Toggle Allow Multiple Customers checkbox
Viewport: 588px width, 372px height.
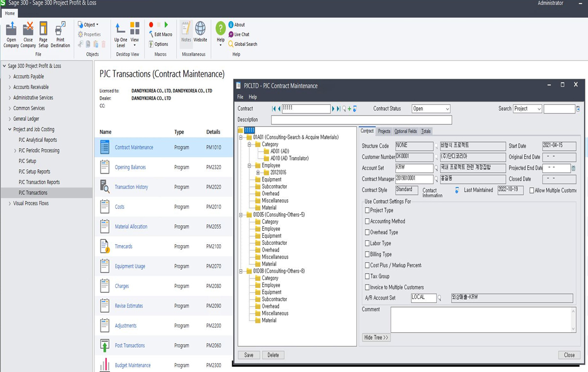pyautogui.click(x=532, y=190)
